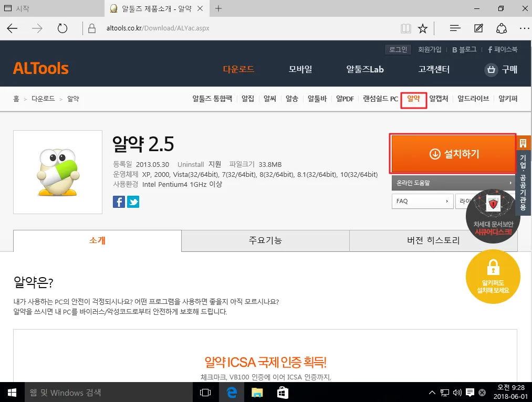Go back in browser history
The width and height of the screenshot is (532, 402).
point(12,28)
